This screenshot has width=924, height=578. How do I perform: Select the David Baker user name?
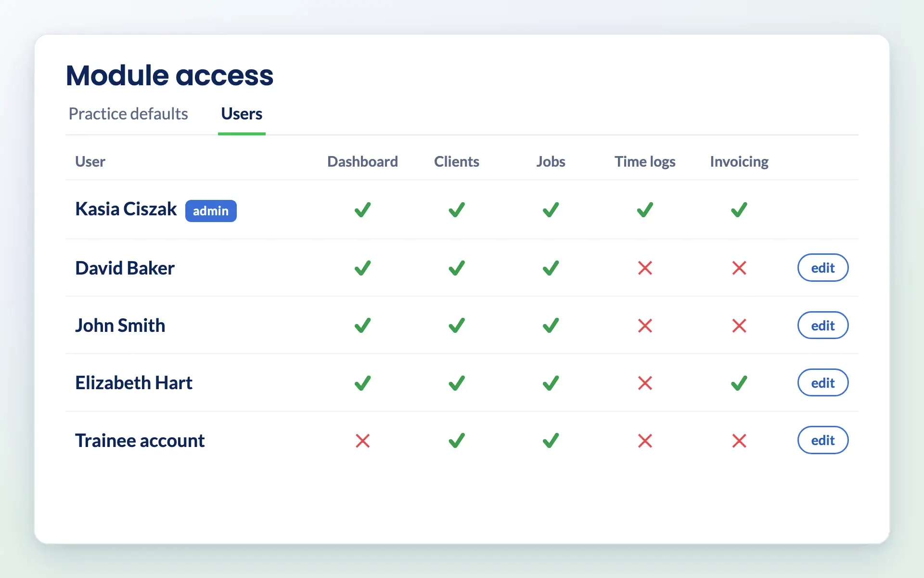pyautogui.click(x=125, y=268)
